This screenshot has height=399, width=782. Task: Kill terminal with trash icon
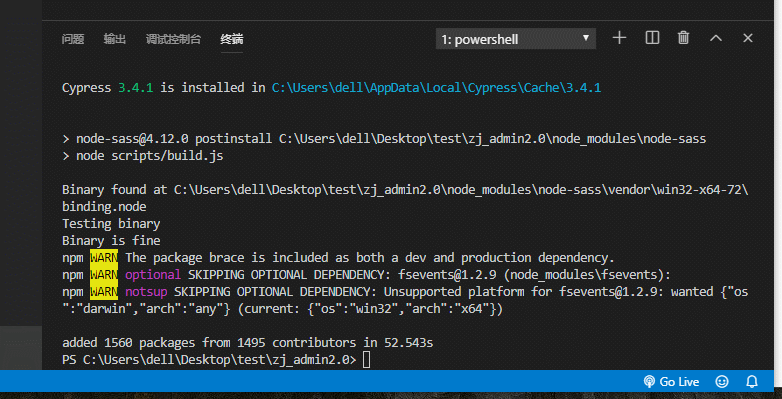pyautogui.click(x=683, y=38)
